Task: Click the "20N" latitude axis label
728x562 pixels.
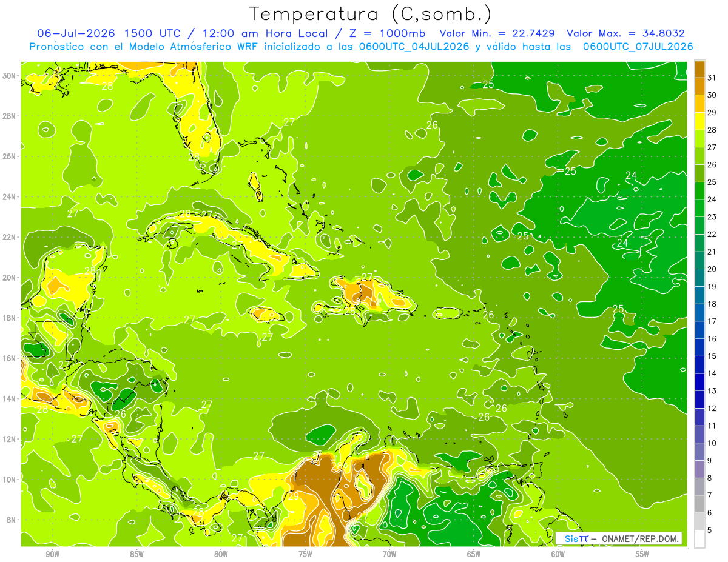Action: (x=10, y=277)
